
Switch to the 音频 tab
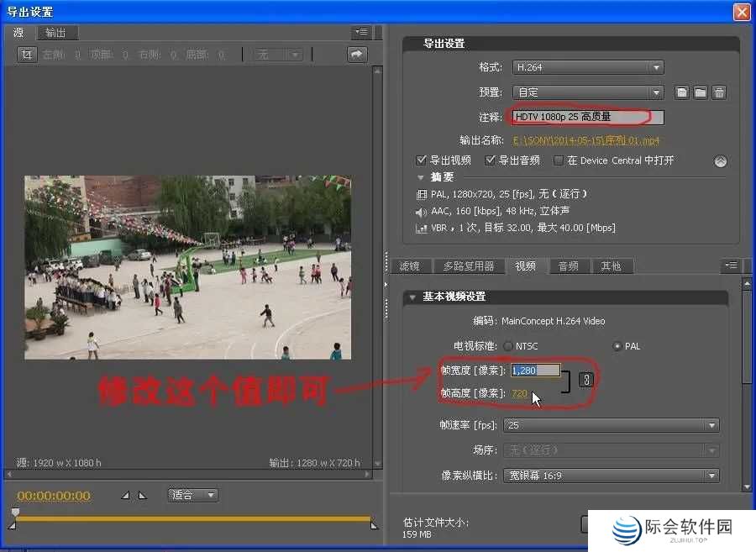click(x=568, y=266)
